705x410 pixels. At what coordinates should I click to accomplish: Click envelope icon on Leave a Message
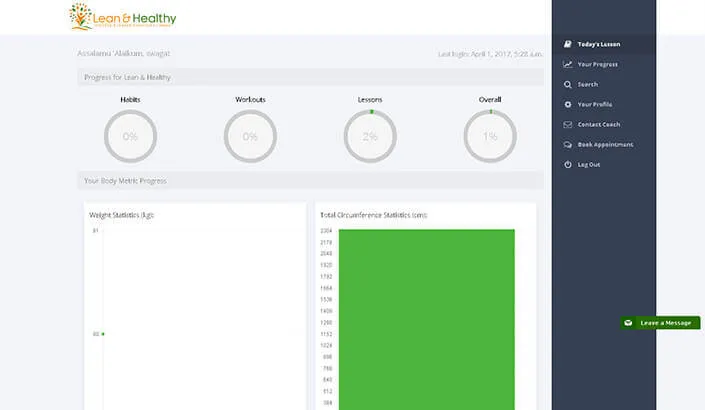point(628,323)
